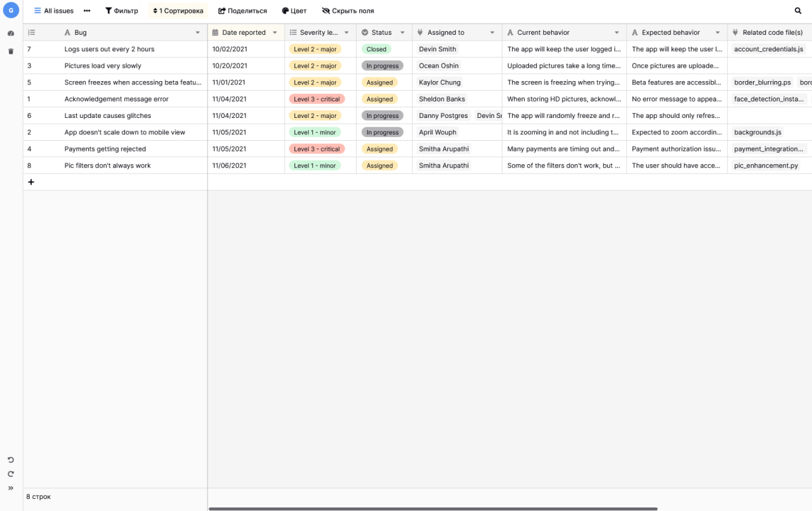The height and width of the screenshot is (511, 812).
Task: Click the 1 Сортировка sort button
Action: click(x=178, y=11)
